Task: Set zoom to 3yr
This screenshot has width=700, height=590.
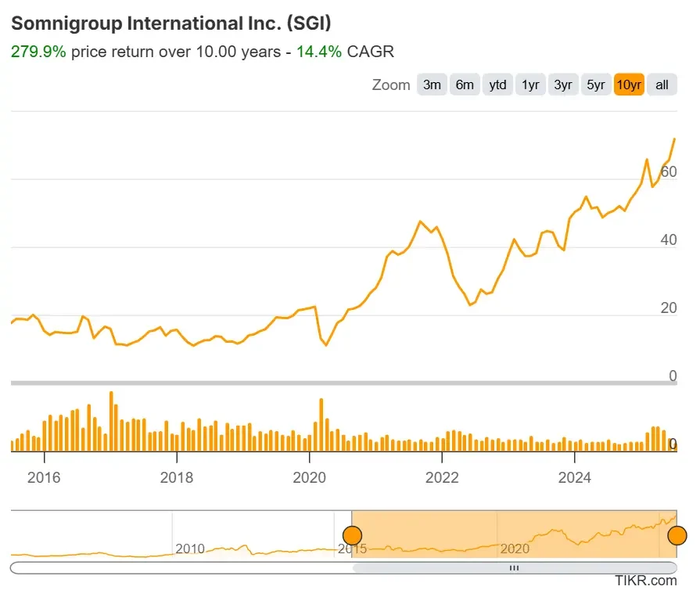Action: [563, 85]
